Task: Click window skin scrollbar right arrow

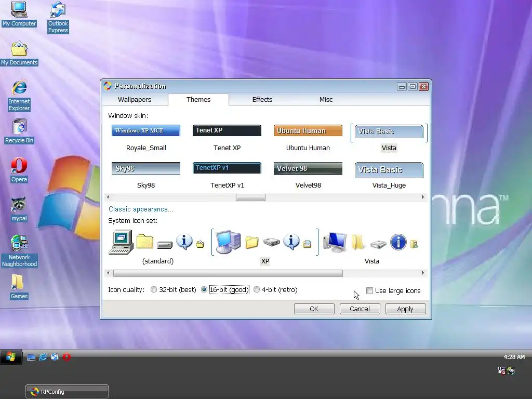Action: (x=423, y=197)
